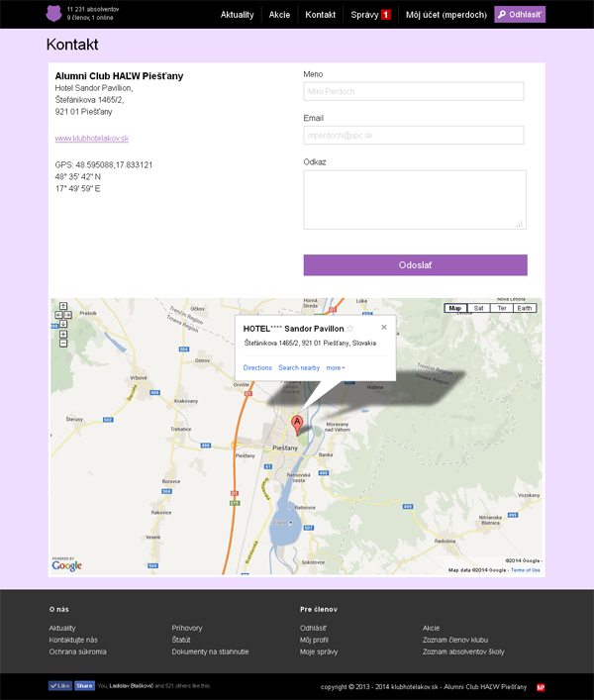
Task: Open footer link Môj profil
Action: 314,641
